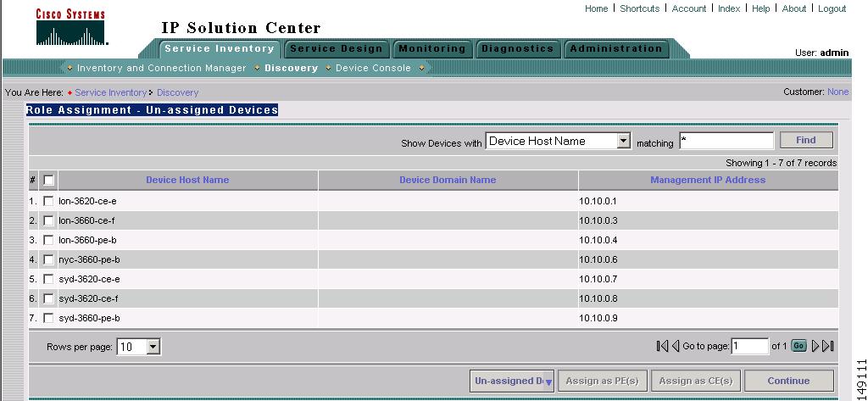Click IP address 10.10.0.6
The height and width of the screenshot is (401, 868).
pos(598,259)
